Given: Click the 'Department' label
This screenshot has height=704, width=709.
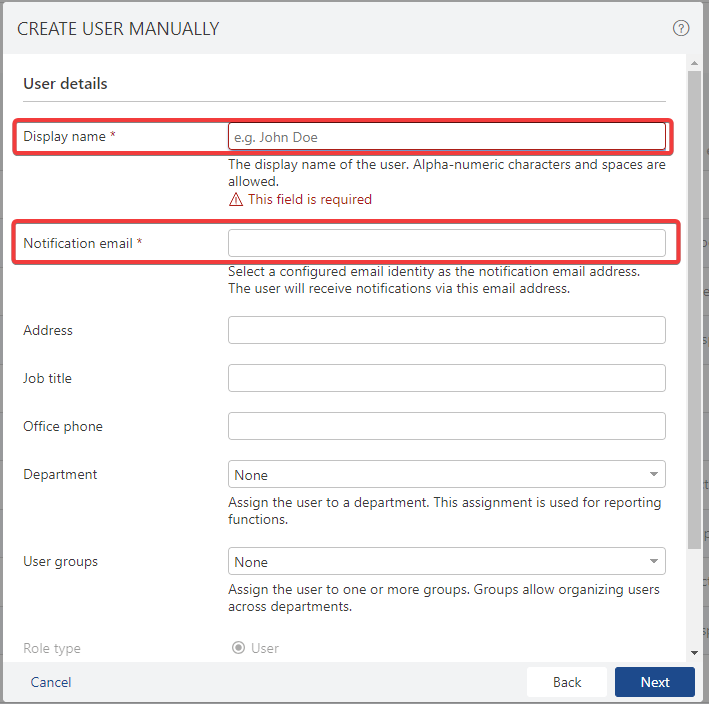Looking at the screenshot, I should click(60, 474).
